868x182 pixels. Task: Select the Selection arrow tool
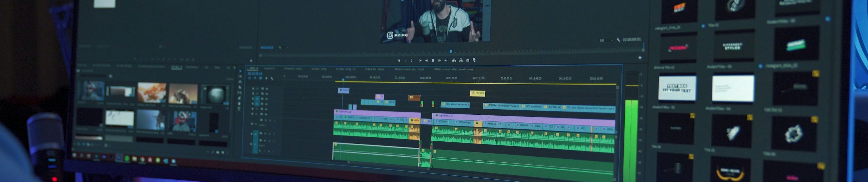[240, 71]
